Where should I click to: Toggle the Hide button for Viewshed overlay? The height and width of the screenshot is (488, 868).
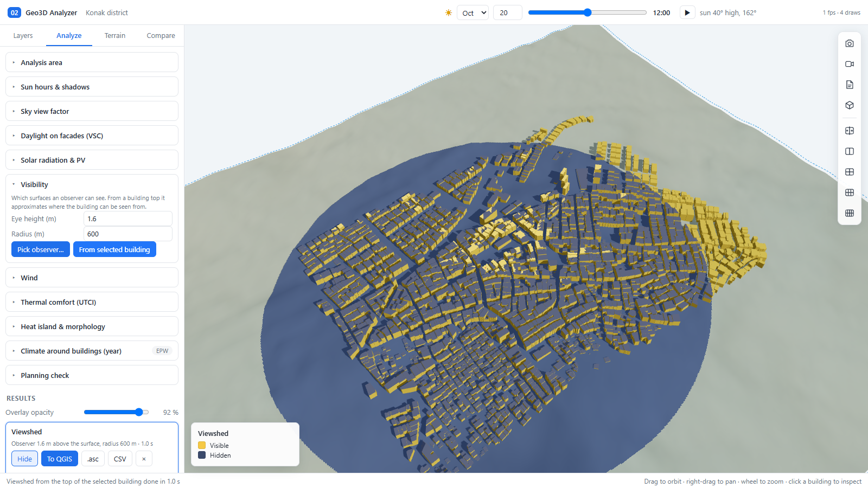coord(25,459)
